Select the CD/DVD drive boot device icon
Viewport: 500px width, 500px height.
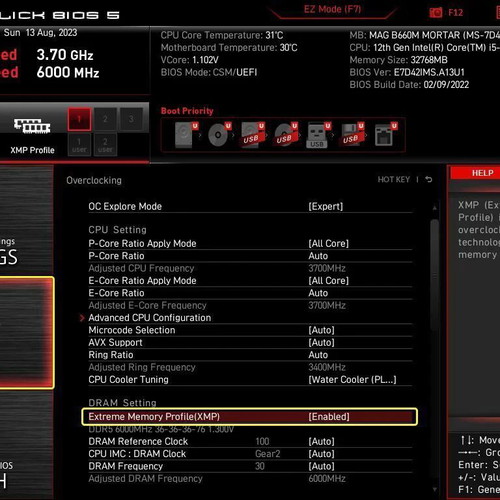[x=219, y=134]
